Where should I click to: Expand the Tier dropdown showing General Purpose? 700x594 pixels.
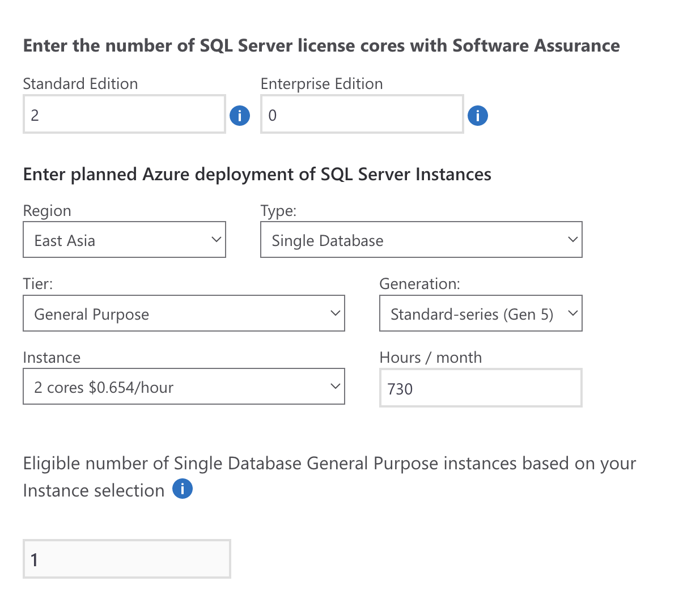[184, 313]
